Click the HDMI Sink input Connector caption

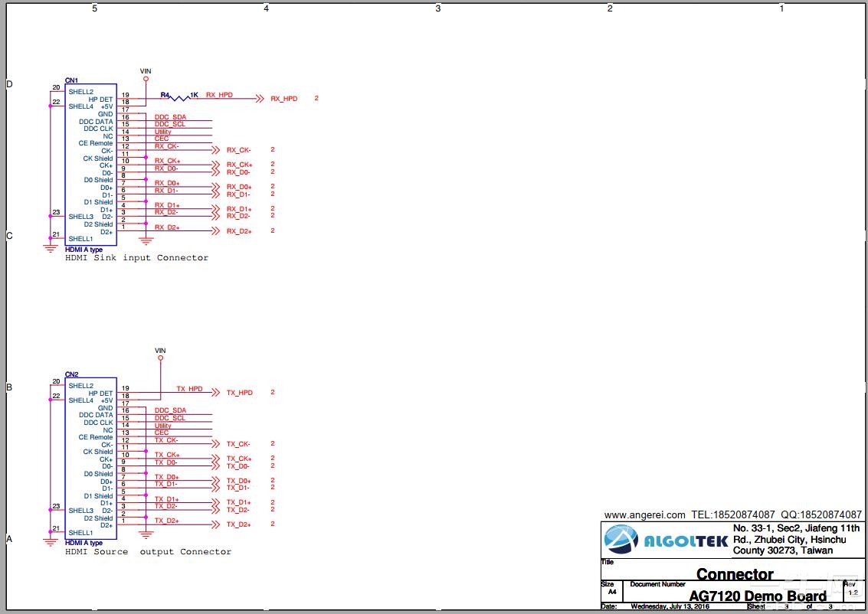[x=136, y=258]
